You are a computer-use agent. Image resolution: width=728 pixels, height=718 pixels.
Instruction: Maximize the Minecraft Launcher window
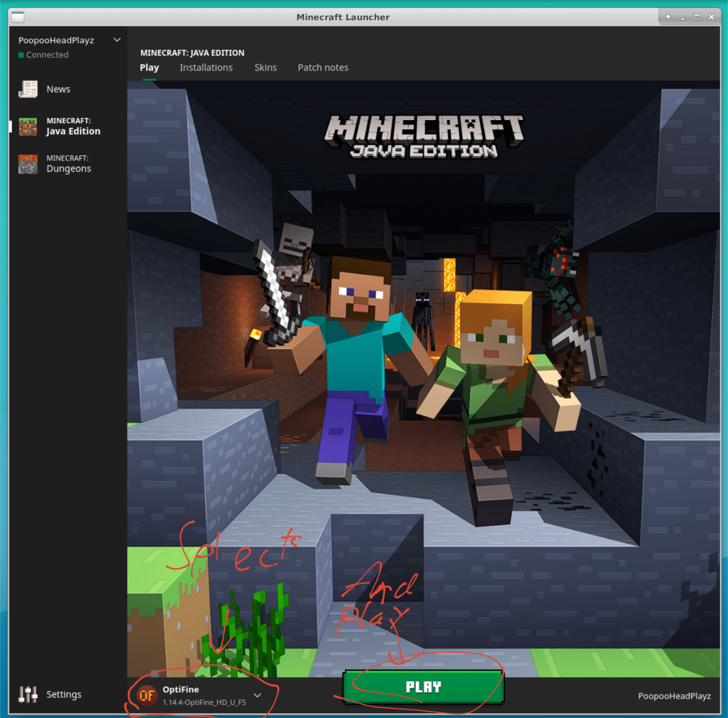pos(697,17)
